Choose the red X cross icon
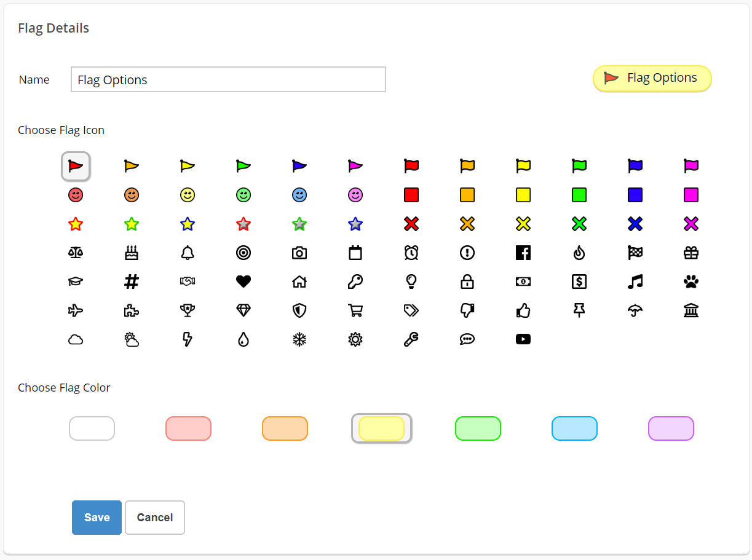752x560 pixels. 411,224
